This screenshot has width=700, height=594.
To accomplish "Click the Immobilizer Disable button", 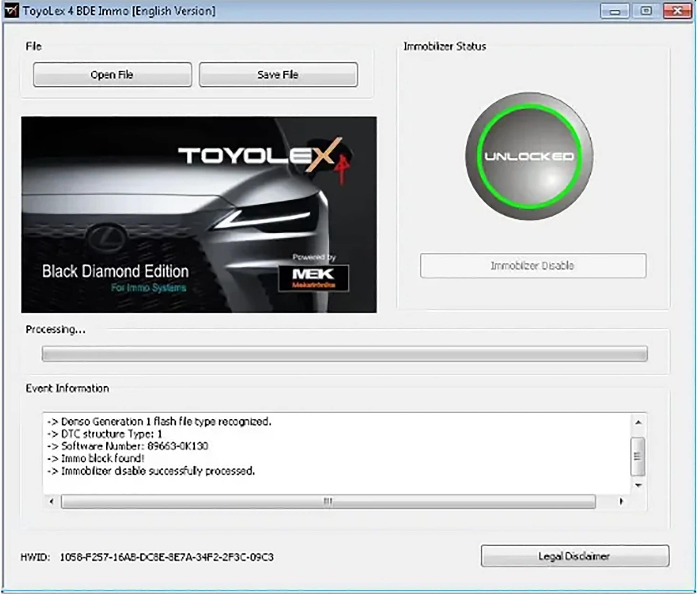I will 533,266.
